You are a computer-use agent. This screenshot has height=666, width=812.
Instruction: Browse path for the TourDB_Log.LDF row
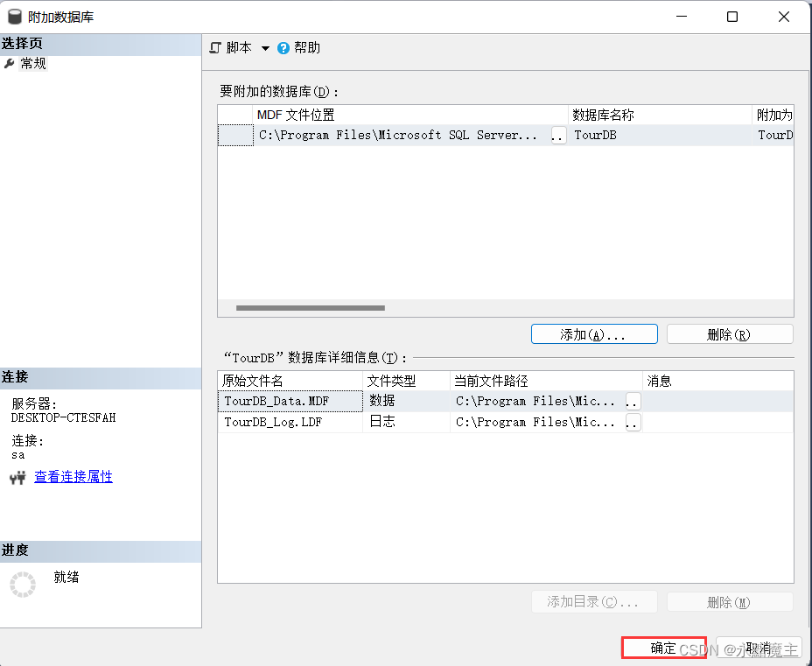[633, 422]
